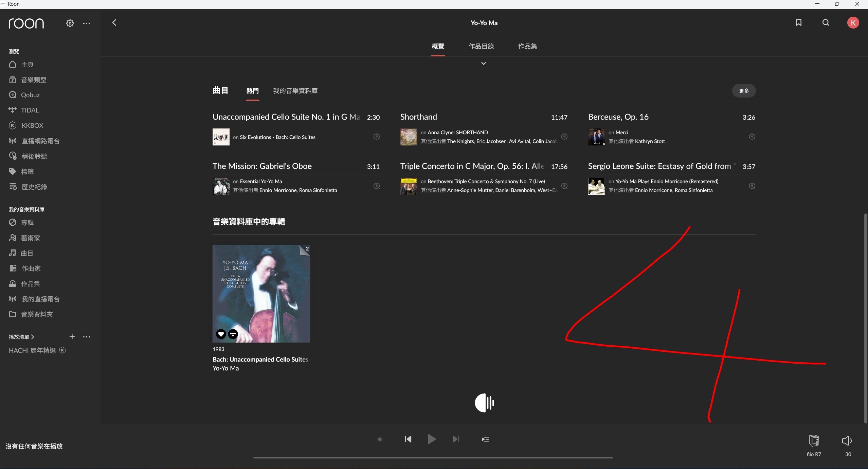Open the bookmarks icon

coord(799,22)
